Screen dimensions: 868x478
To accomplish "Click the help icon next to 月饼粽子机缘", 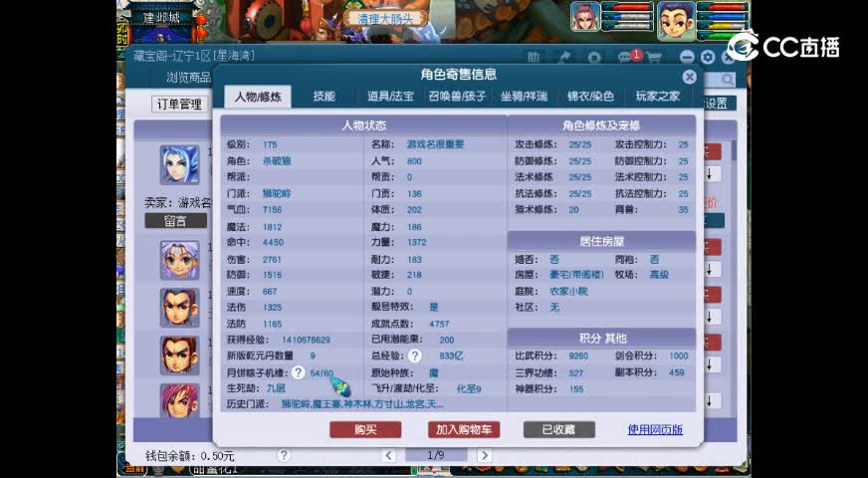I will tap(299, 372).
